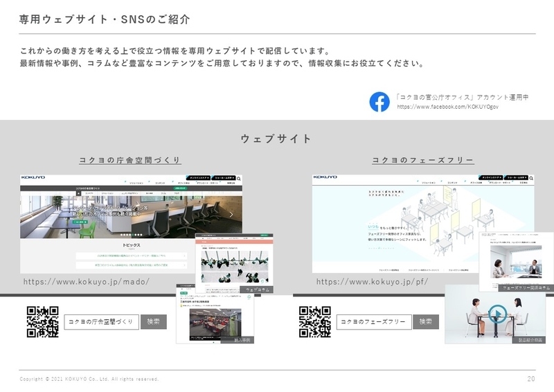Click the page title 専用ウェブサイト・SNSのご紹介
This screenshot has height=392, width=554.
click(x=105, y=19)
